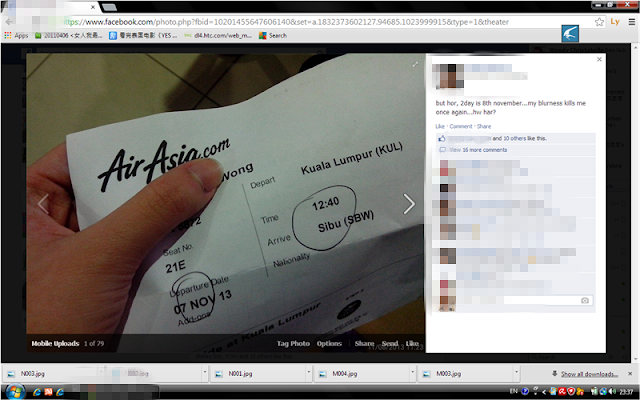The height and width of the screenshot is (400, 640).
Task: Show hidden tray icons with the arrow
Action: [x=544, y=392]
